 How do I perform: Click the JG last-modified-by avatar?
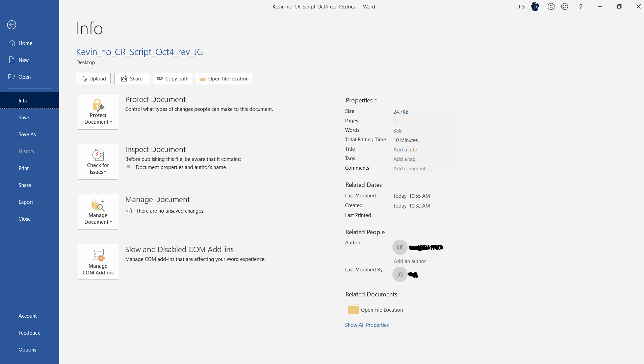pyautogui.click(x=400, y=274)
